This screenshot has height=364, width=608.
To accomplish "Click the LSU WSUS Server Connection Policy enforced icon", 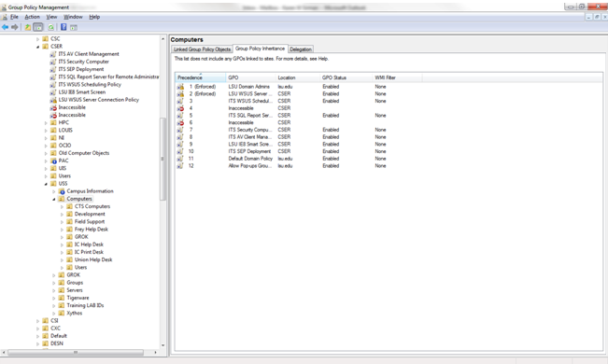I will tap(53, 100).
